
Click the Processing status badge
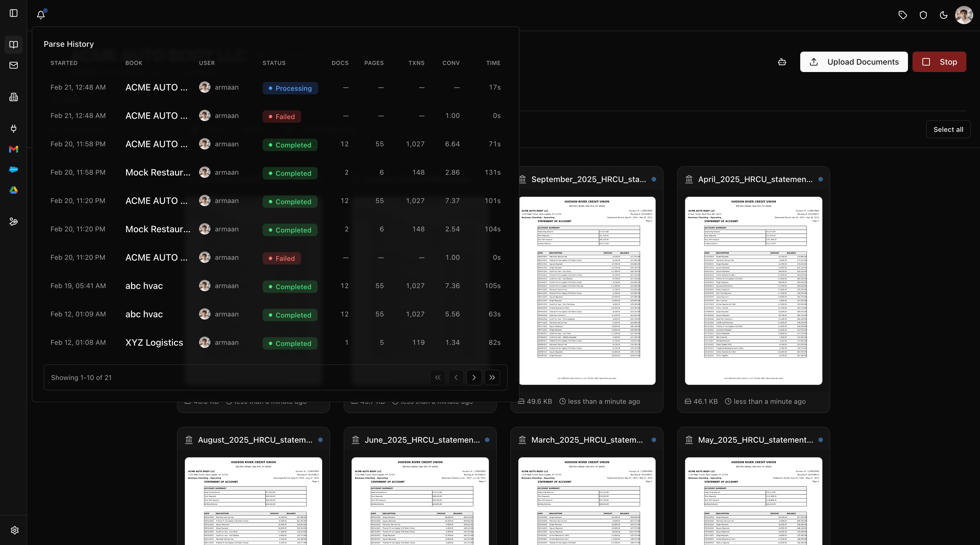290,88
